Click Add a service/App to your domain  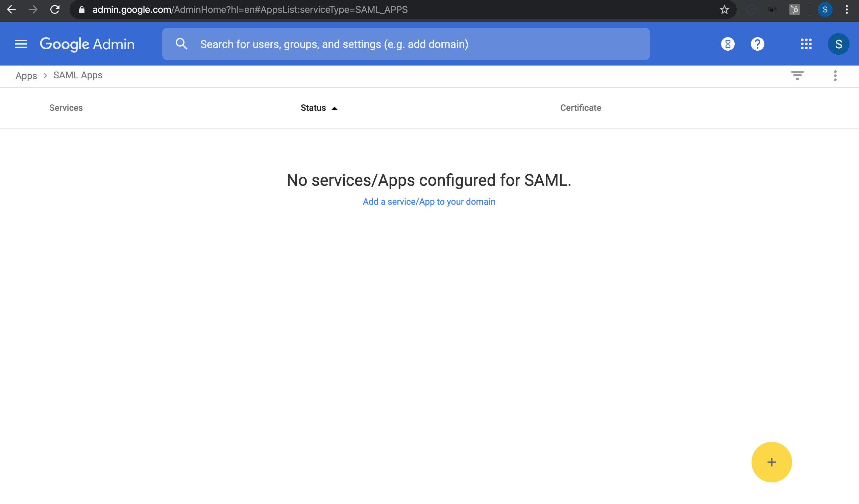(429, 201)
